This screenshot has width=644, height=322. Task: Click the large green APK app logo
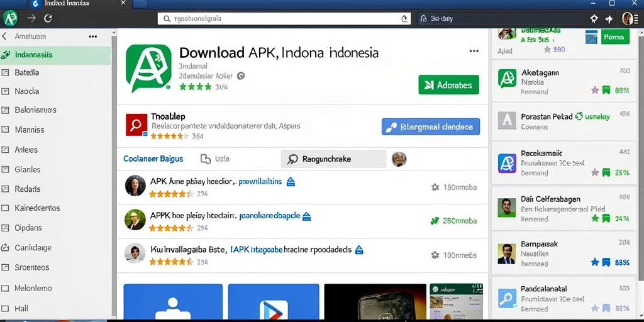point(148,68)
